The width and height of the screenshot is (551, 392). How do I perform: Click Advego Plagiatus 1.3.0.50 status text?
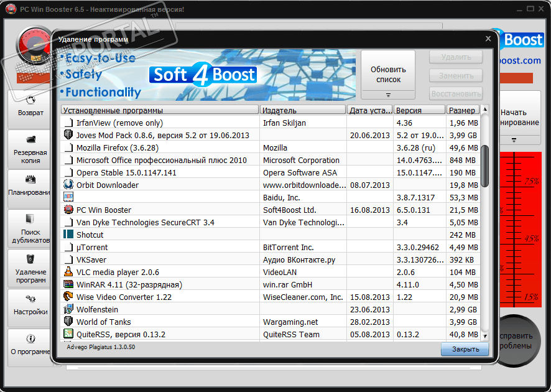[x=101, y=347]
